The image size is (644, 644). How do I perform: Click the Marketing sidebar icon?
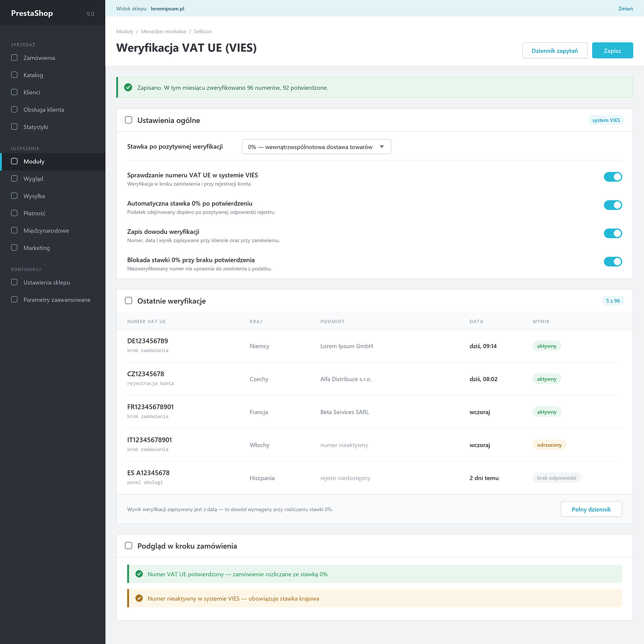tap(14, 248)
